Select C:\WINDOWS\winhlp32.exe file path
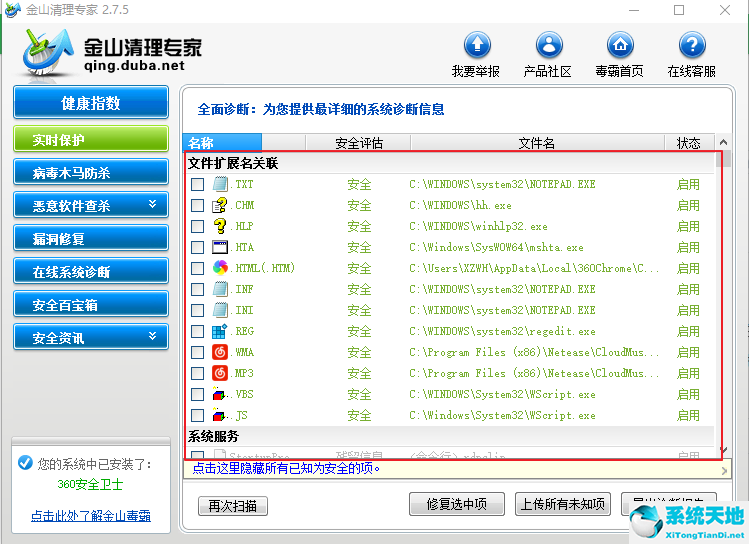Screen dimensions: 749x544 pyautogui.click(x=478, y=226)
